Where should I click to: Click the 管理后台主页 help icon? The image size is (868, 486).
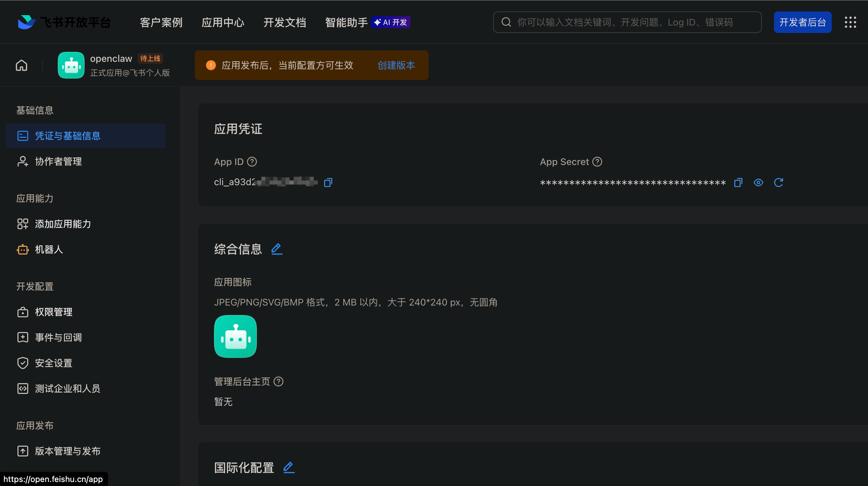pos(278,381)
